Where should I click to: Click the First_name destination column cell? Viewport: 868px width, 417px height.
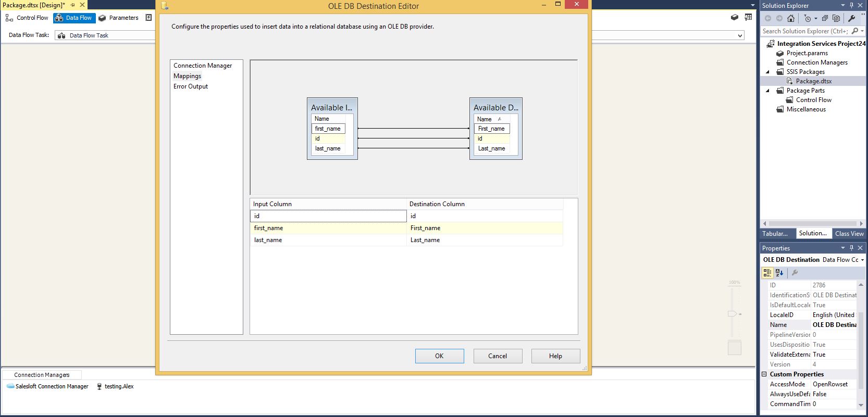(x=485, y=228)
